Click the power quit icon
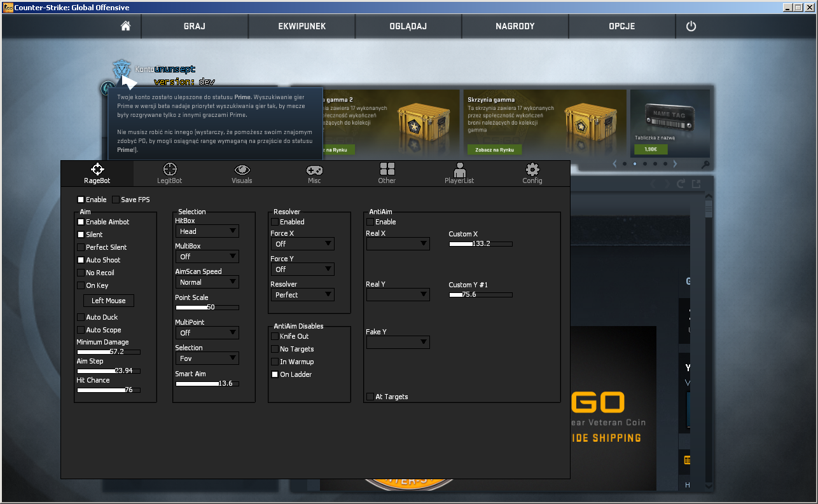818x504 pixels. (691, 26)
